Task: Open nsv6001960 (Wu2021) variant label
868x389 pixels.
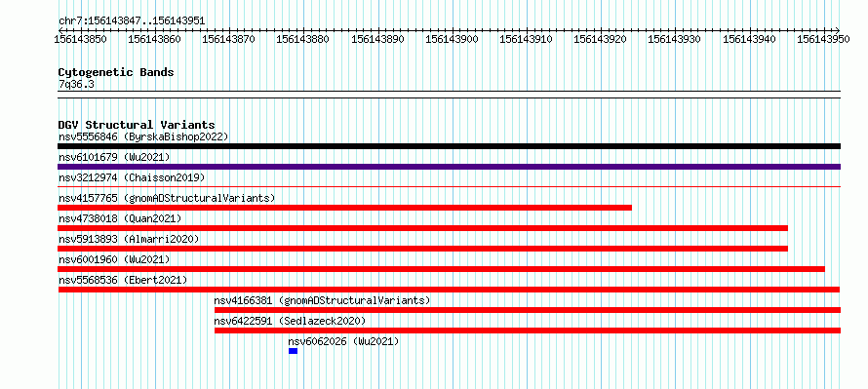Action: tap(114, 259)
